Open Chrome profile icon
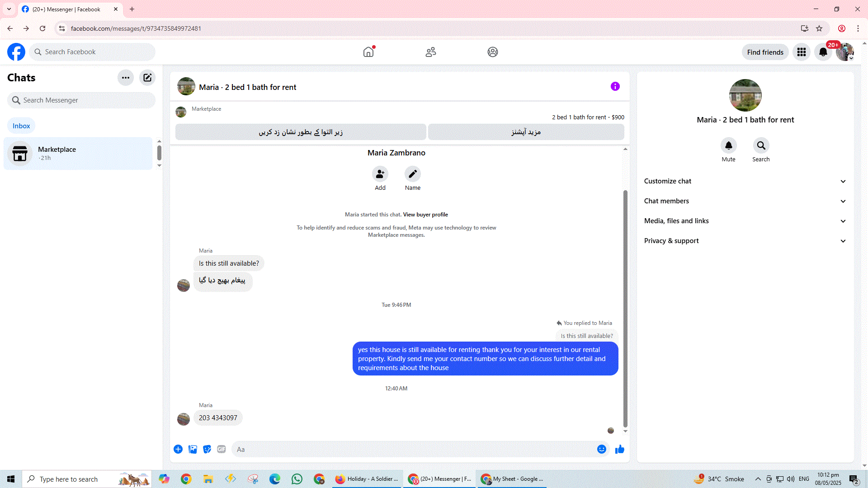 [842, 28]
